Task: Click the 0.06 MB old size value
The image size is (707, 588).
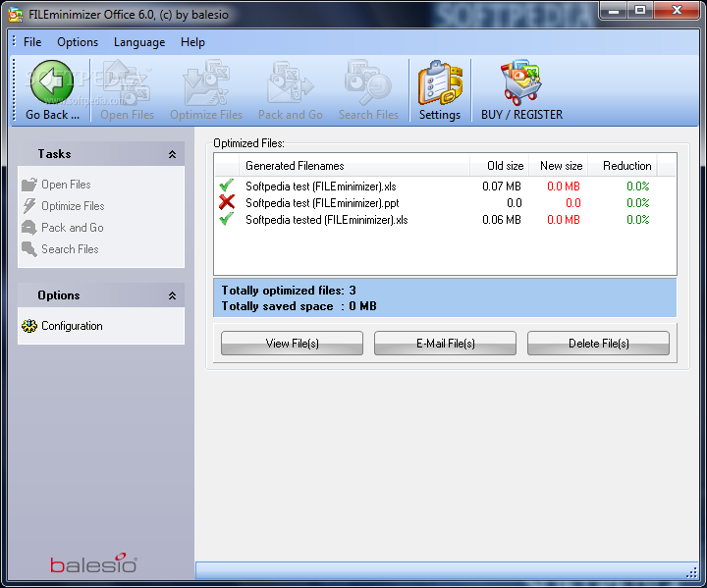Action: tap(502, 220)
